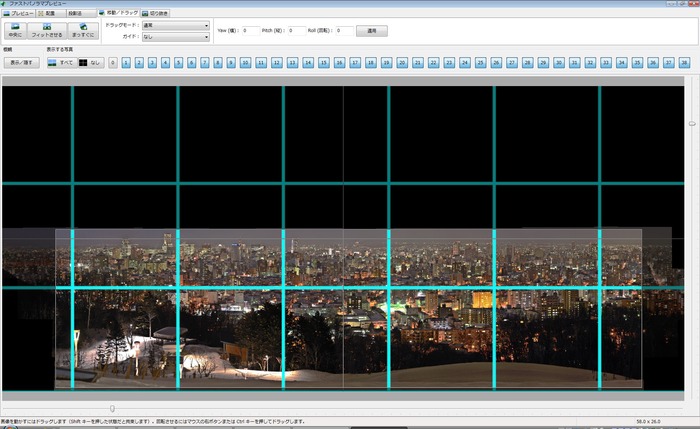Toggle image 7 visibility
This screenshot has width=700, height=429.
pos(205,62)
